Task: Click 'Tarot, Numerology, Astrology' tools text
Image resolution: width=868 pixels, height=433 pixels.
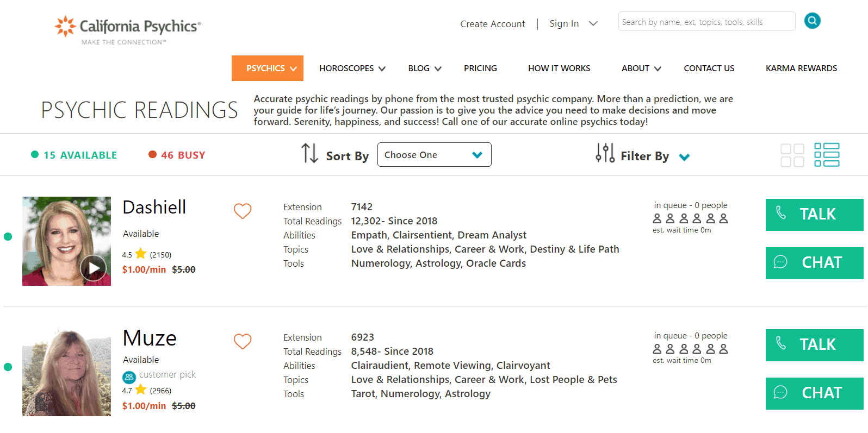Action: coord(421,394)
